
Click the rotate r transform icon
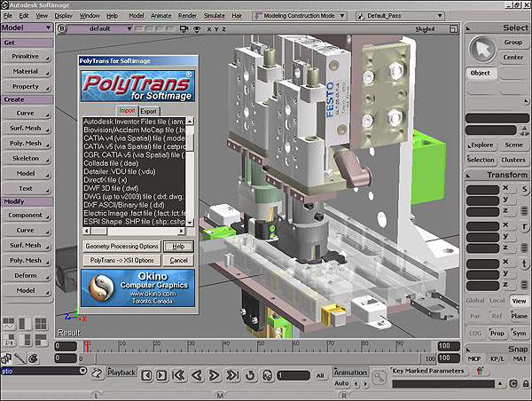pos(524,226)
